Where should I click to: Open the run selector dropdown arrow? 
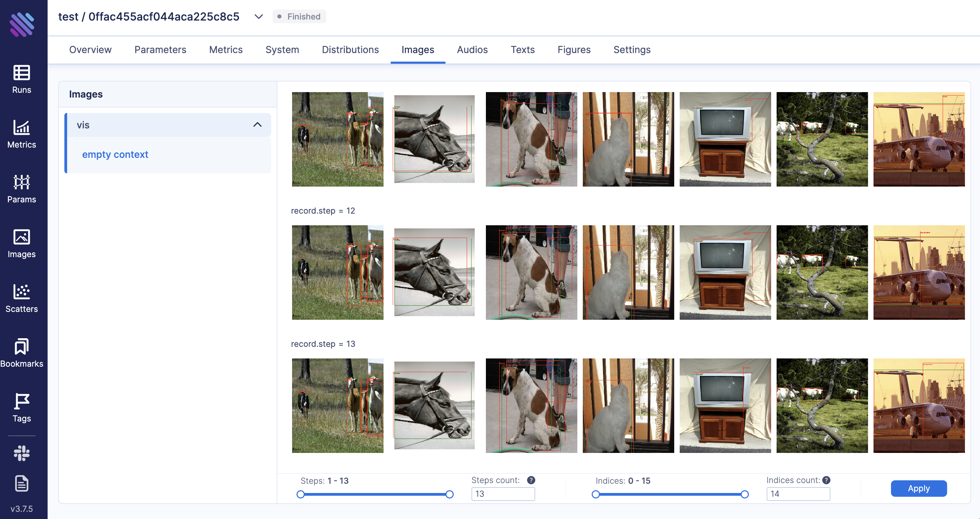(259, 17)
